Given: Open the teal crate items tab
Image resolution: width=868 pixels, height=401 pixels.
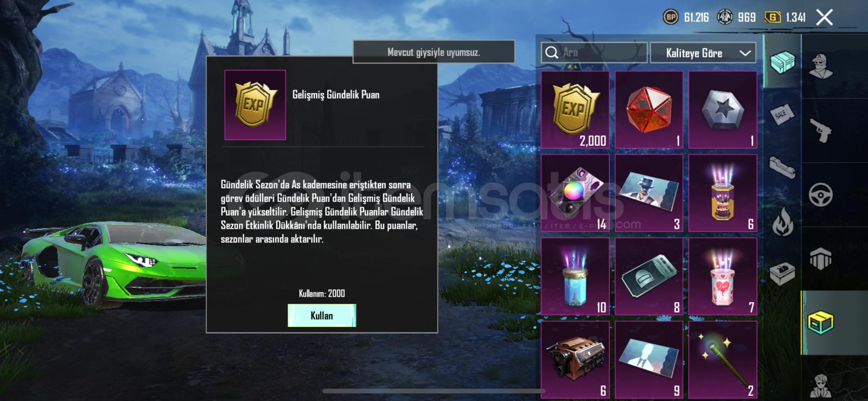Looking at the screenshot, I should point(782,62).
